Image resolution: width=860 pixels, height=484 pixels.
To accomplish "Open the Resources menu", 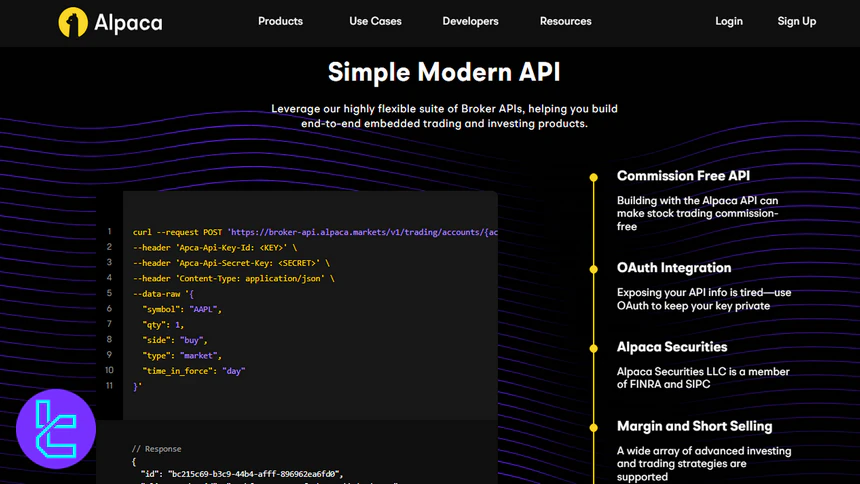I will pyautogui.click(x=565, y=21).
